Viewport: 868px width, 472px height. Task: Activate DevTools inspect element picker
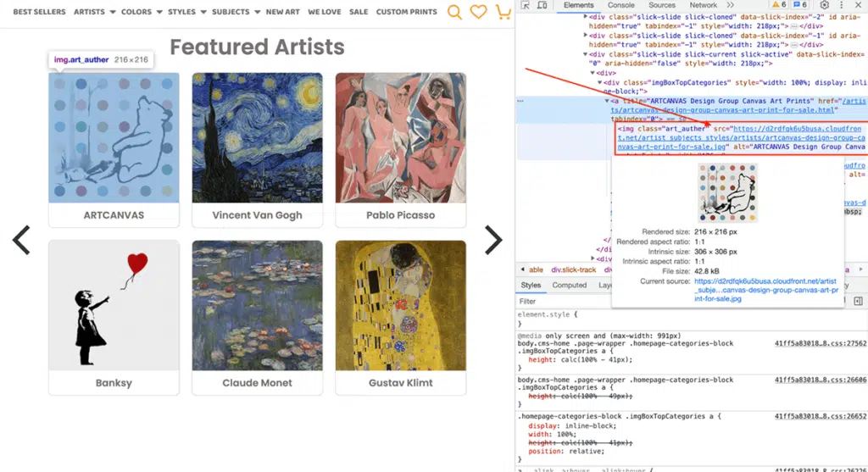526,5
